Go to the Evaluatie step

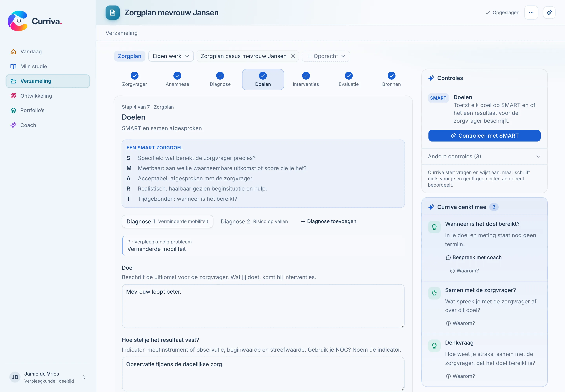click(x=349, y=80)
